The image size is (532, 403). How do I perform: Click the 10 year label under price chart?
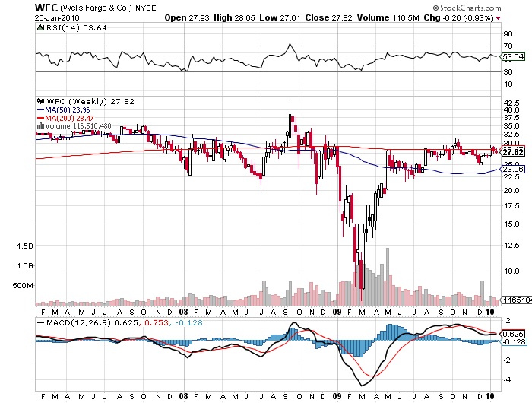coord(490,312)
